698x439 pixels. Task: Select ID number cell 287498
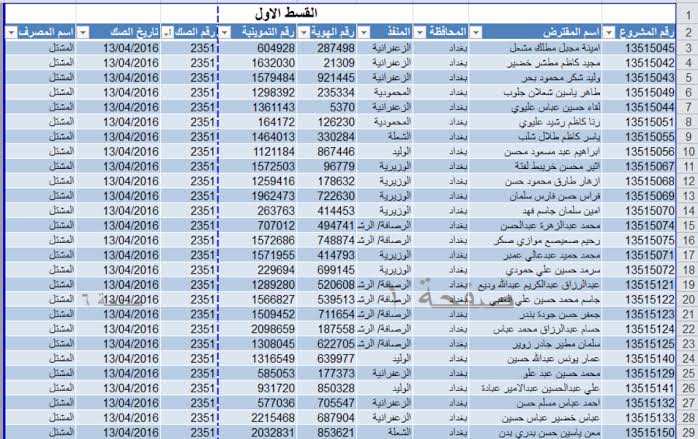click(x=335, y=48)
